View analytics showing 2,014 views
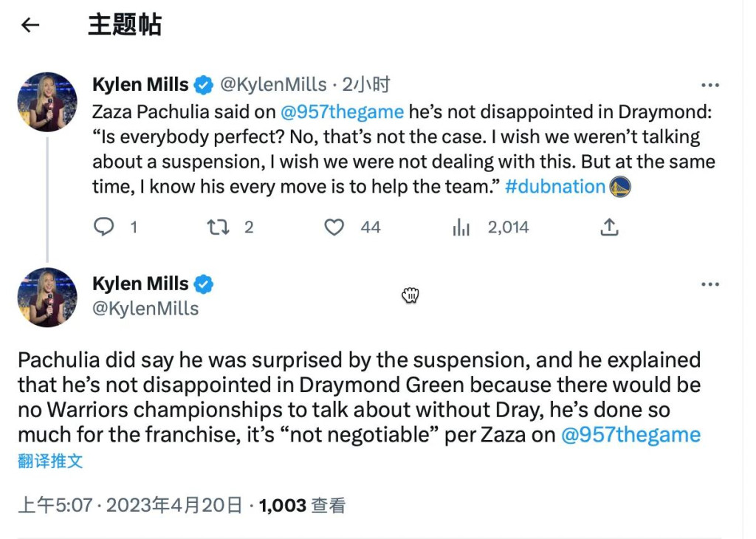 (x=461, y=227)
